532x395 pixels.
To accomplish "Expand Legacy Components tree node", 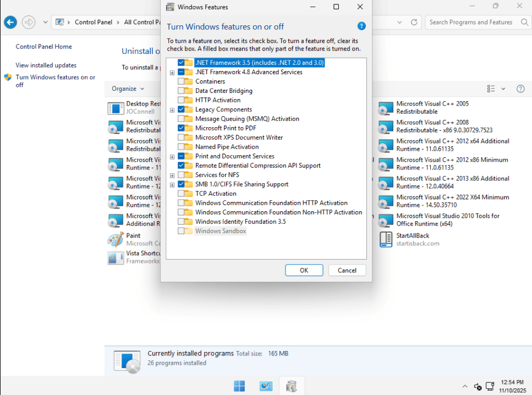I will click(172, 110).
